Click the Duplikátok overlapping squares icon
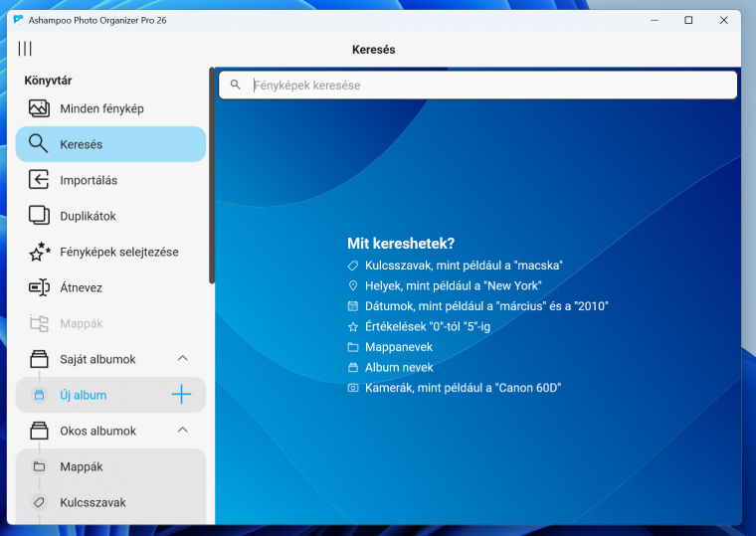The width and height of the screenshot is (756, 536). coord(39,216)
